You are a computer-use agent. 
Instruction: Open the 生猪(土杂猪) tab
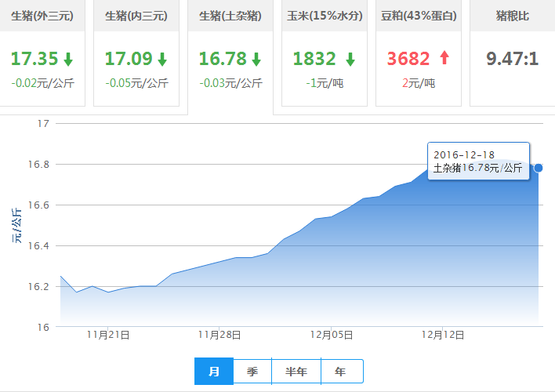coord(230,16)
